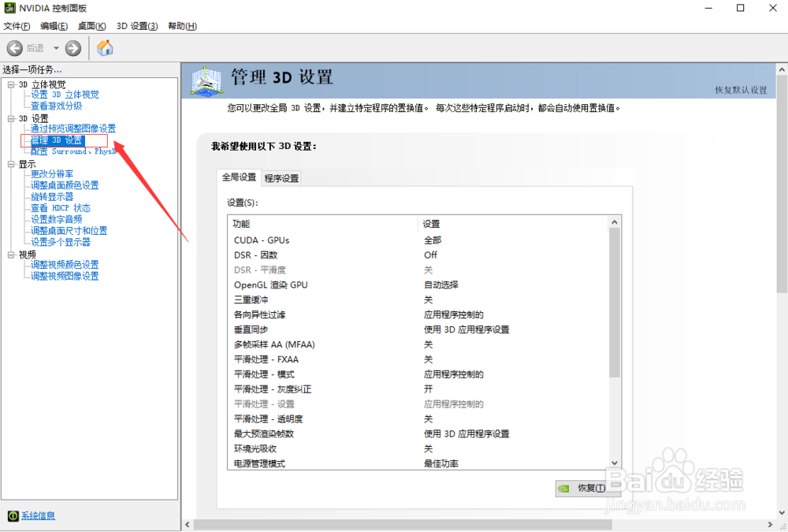Select the 平滑处理 - 透明度 row
The image size is (788, 532).
[x=418, y=419]
